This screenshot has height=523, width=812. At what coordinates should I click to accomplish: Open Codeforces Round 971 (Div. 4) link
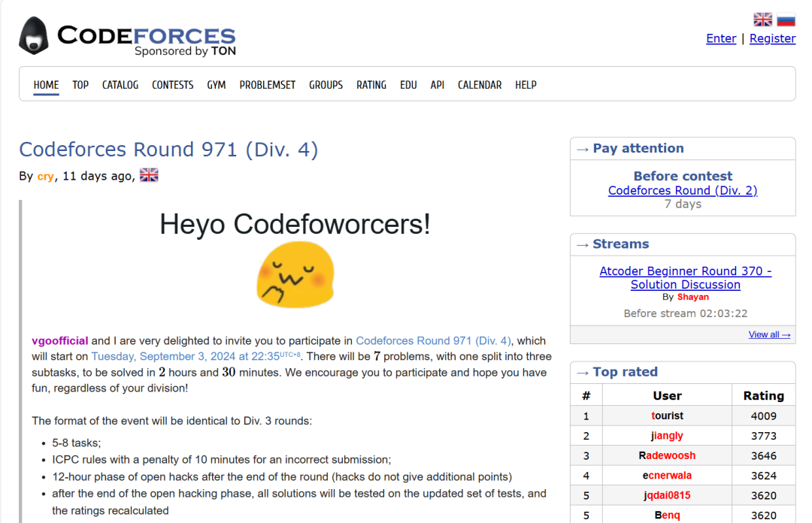433,340
